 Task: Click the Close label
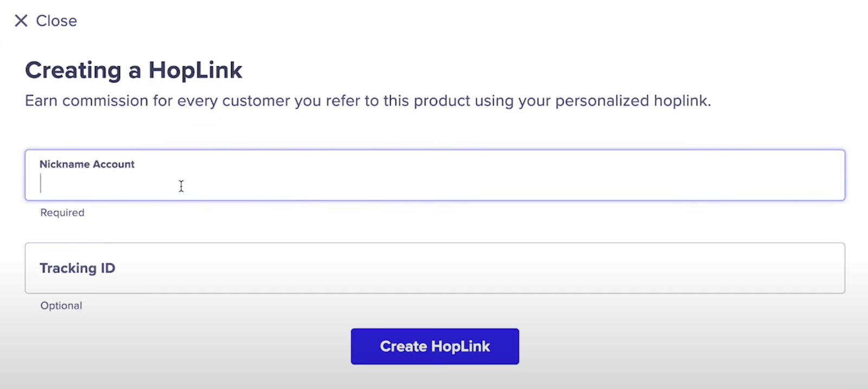pos(56,21)
